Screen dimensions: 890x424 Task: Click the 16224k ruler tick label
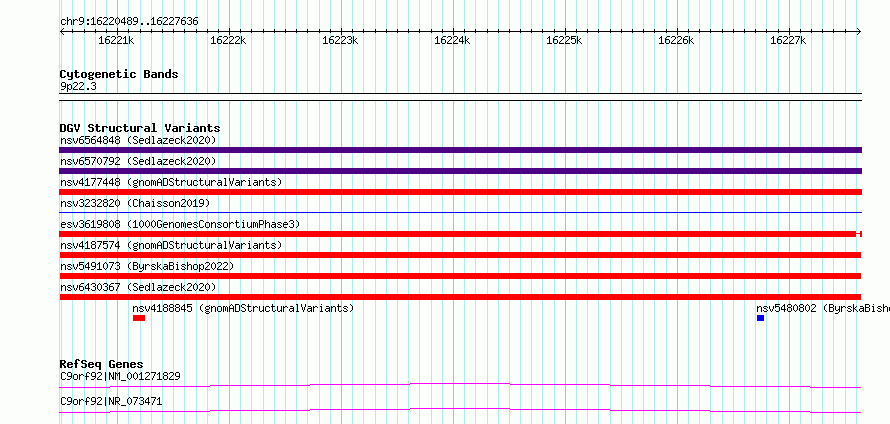click(452, 40)
